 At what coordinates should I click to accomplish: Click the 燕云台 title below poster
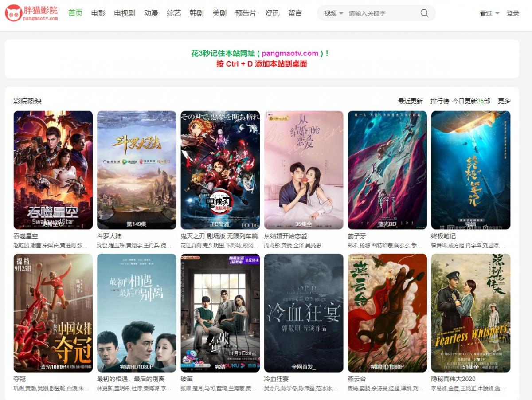tap(357, 379)
